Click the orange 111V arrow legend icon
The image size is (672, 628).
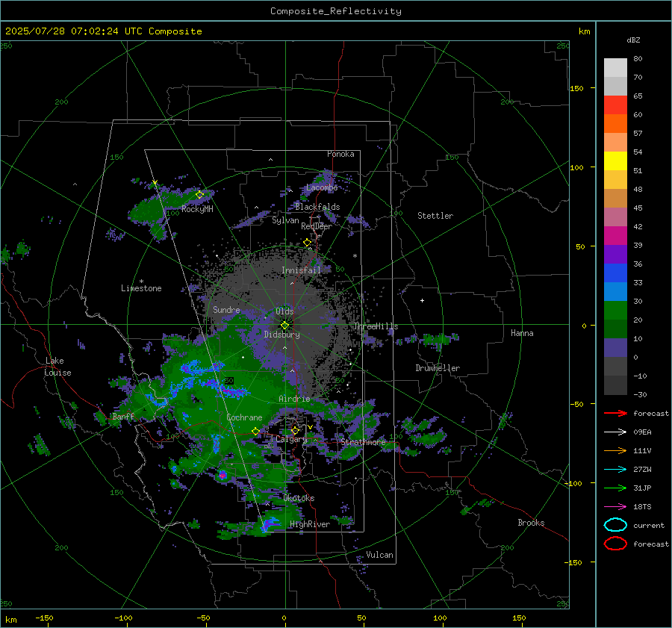615,450
